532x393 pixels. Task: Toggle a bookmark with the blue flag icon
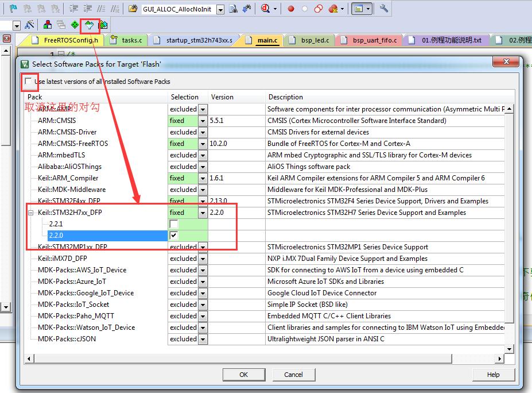click(x=13, y=9)
